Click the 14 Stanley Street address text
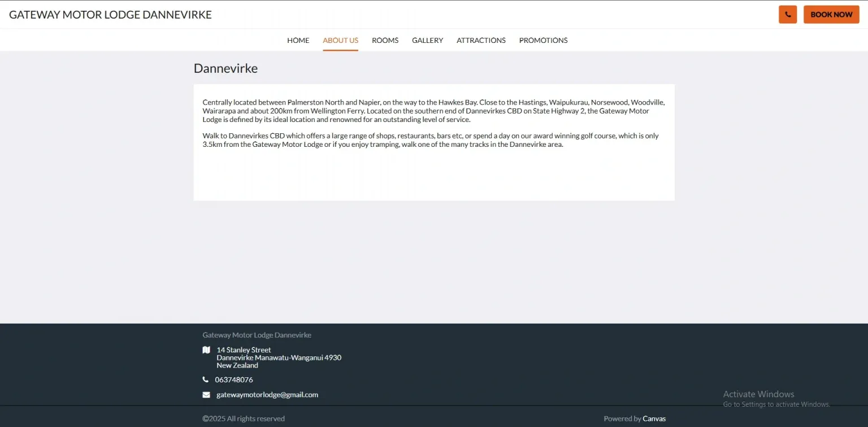The height and width of the screenshot is (427, 868). (x=244, y=350)
